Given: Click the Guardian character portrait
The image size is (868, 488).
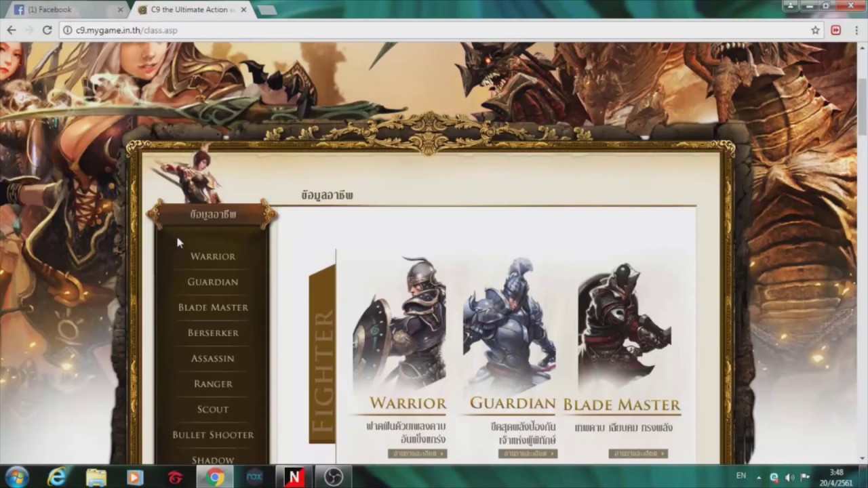Looking at the screenshot, I should (x=510, y=324).
